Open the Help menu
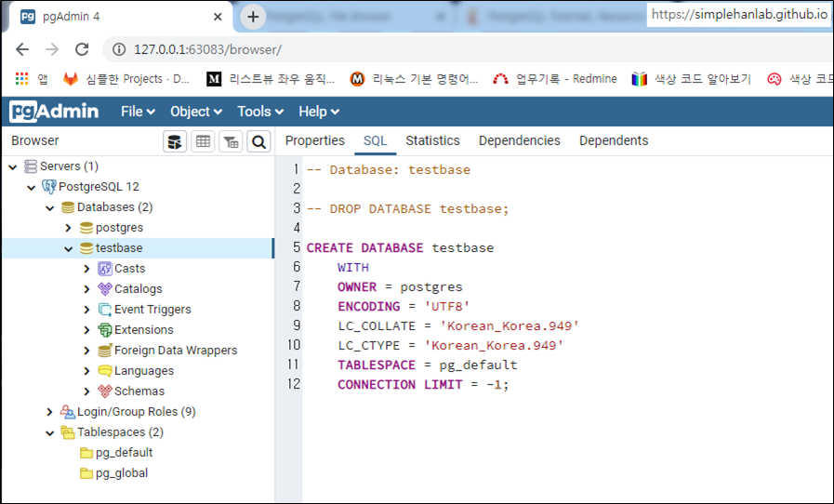Image resolution: width=834 pixels, height=504 pixels. 319,112
